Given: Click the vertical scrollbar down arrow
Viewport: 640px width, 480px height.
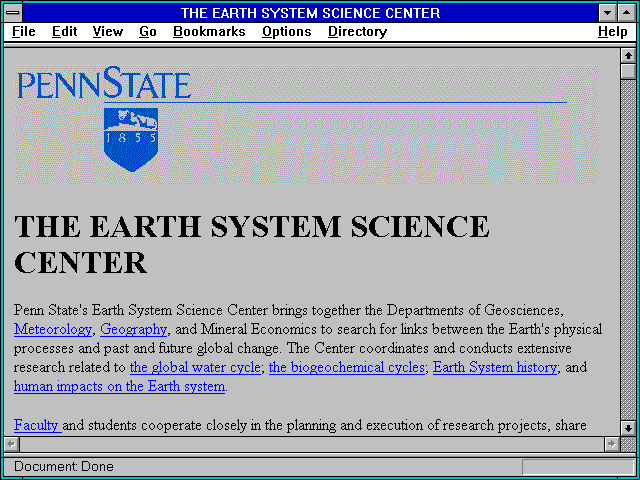Looking at the screenshot, I should pos(629,428).
